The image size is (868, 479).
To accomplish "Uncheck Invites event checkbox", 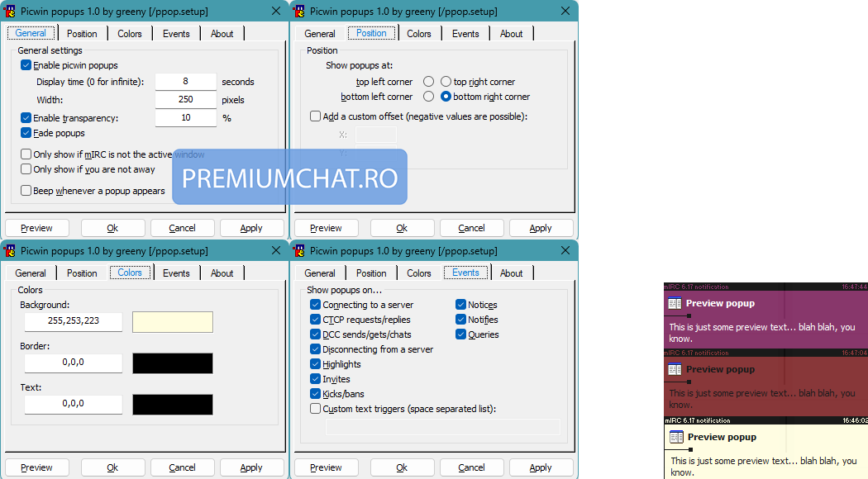I will point(316,379).
